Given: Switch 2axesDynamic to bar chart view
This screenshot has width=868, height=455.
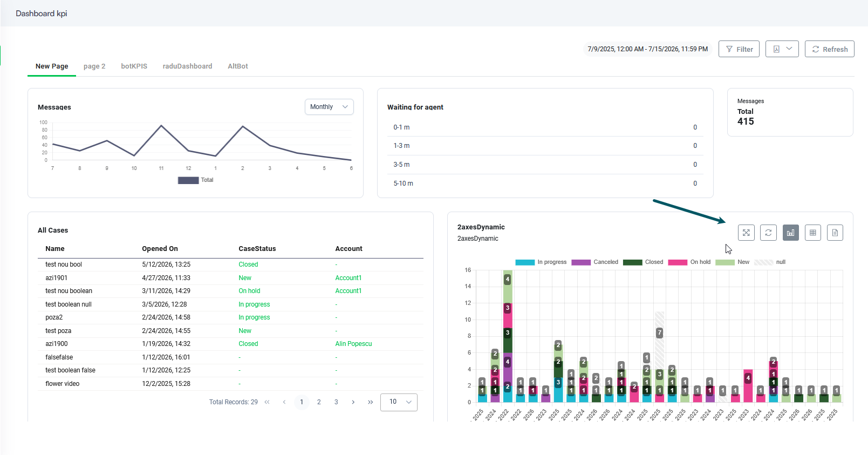Looking at the screenshot, I should pos(790,233).
